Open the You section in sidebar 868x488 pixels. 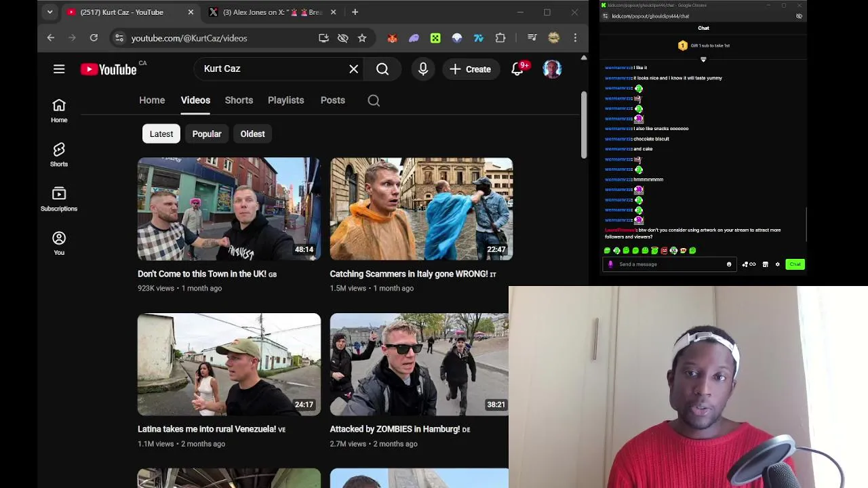[x=59, y=243]
